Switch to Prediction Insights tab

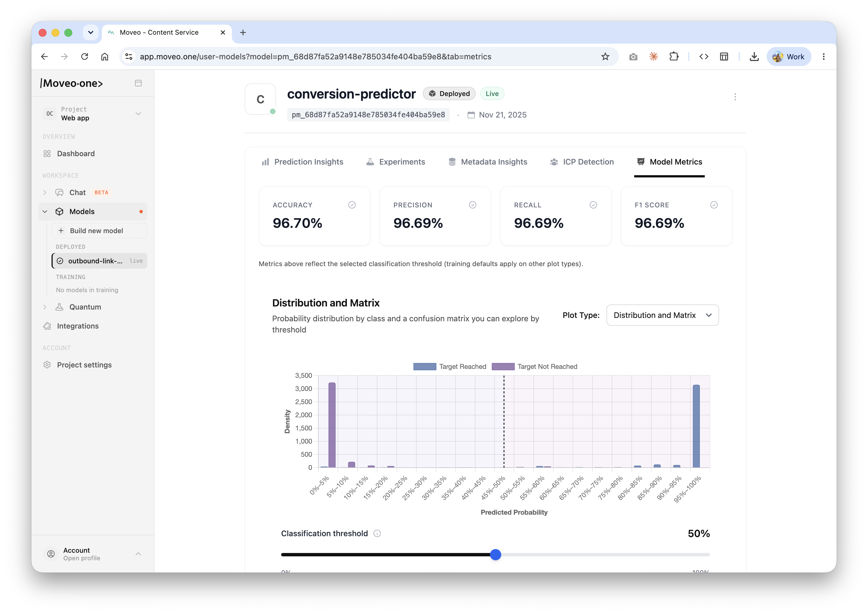[302, 162]
